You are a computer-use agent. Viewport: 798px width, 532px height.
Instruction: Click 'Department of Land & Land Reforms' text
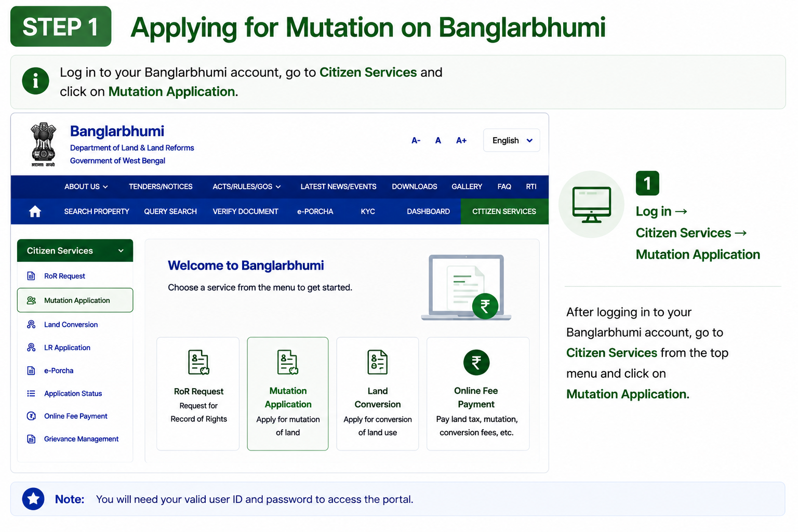tap(132, 148)
